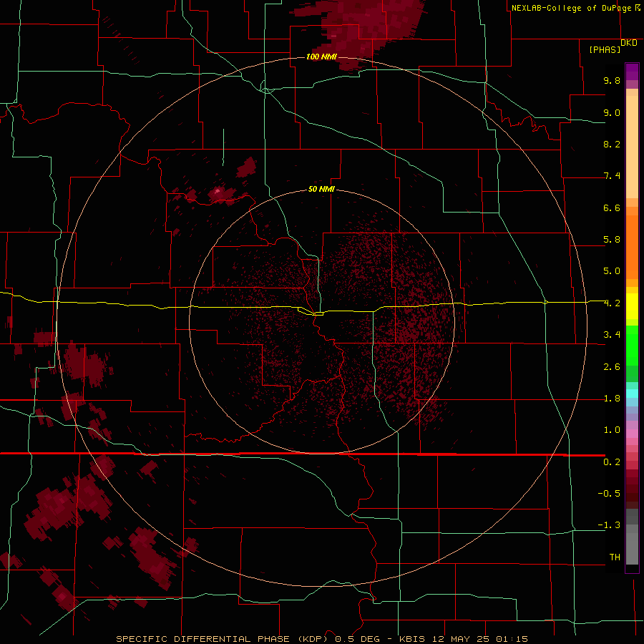Viewport: 644px width, 644px height.
Task: Click the large echo beside the 100 NMI label
Action: [x=361, y=33]
